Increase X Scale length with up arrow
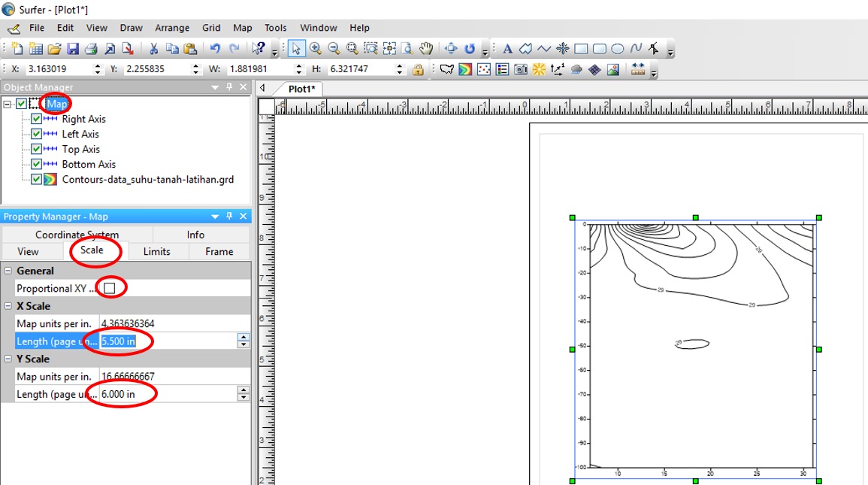Image resolution: width=868 pixels, height=485 pixels. [243, 338]
